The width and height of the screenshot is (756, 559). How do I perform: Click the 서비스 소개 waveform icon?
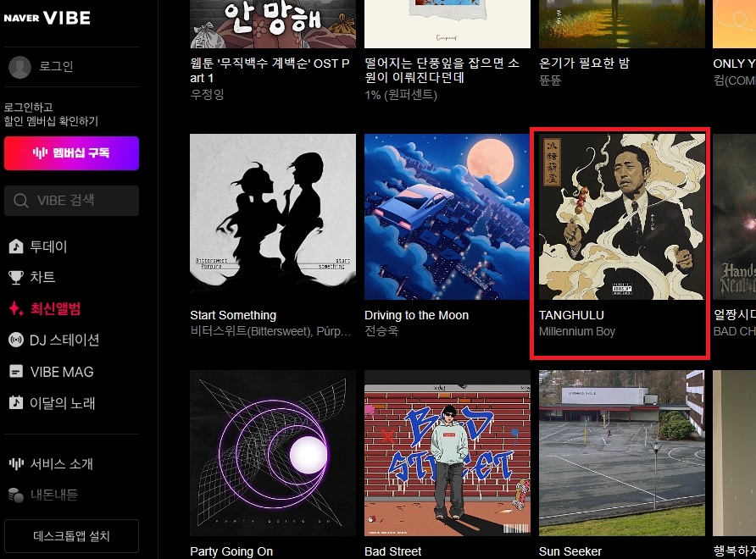(x=16, y=463)
